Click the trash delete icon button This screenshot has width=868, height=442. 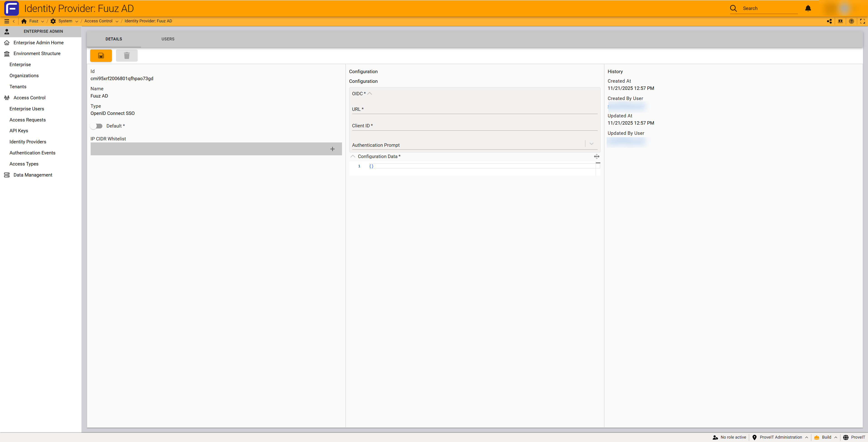tap(127, 56)
